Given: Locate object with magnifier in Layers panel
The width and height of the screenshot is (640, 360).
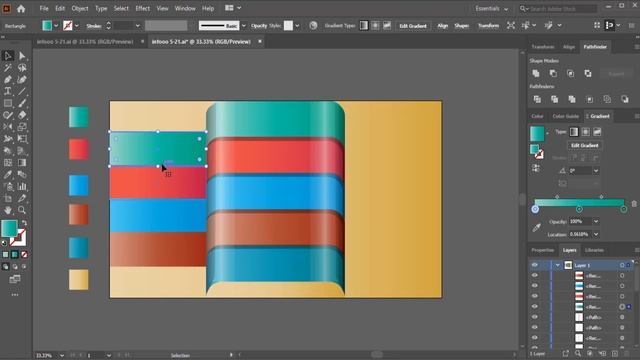Looking at the screenshot, I should click(578, 353).
